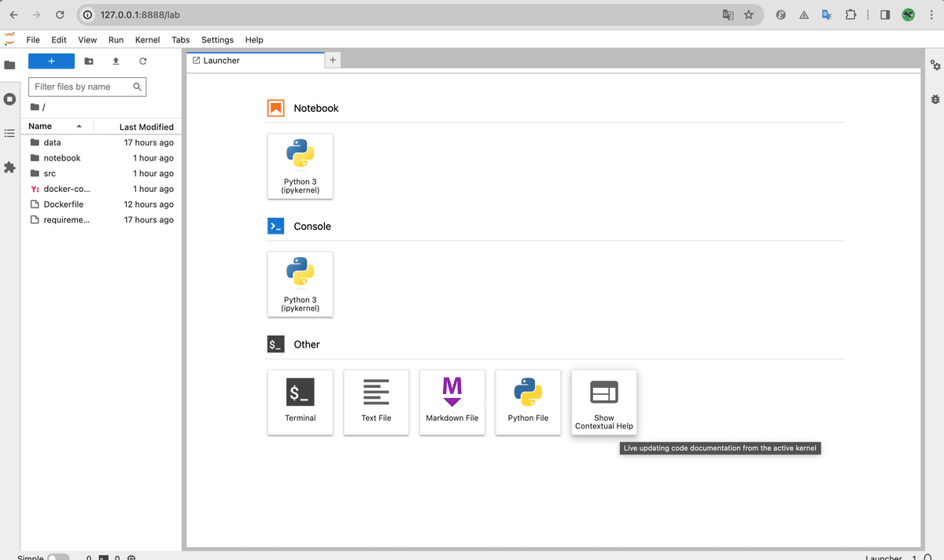Open the Kernel menu
This screenshot has width=944, height=560.
[x=147, y=40]
